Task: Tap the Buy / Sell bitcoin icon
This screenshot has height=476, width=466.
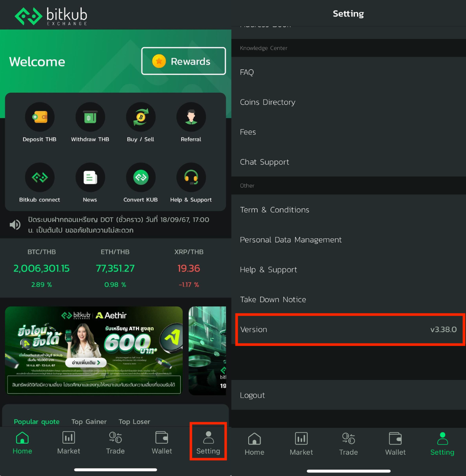Action: pos(141,117)
